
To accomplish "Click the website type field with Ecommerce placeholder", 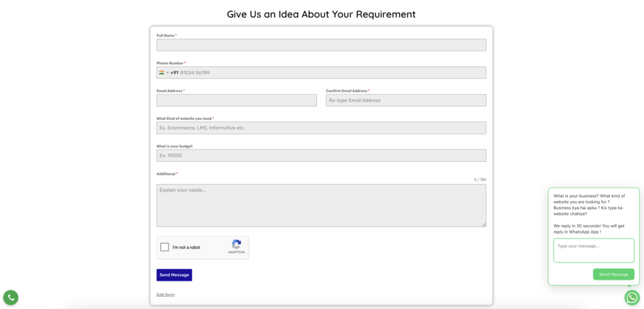I will pyautogui.click(x=321, y=128).
